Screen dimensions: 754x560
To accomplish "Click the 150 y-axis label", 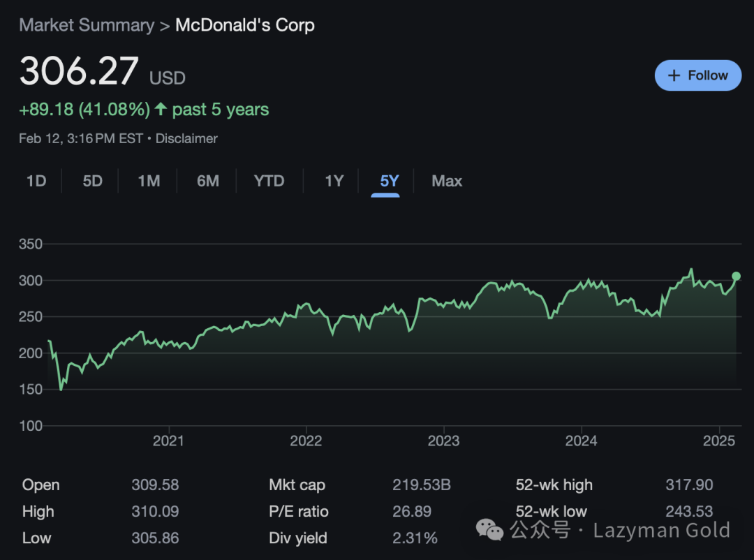I will coord(31,389).
